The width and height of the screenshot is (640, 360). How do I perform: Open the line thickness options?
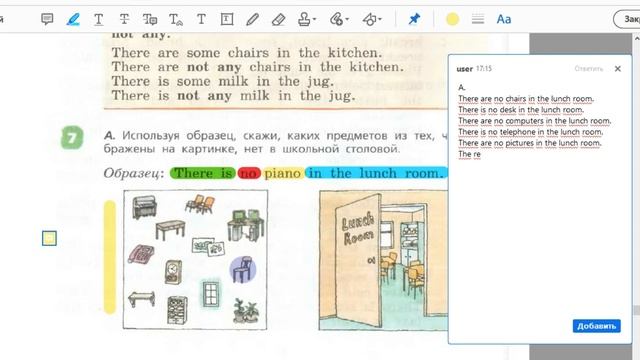pos(478,19)
